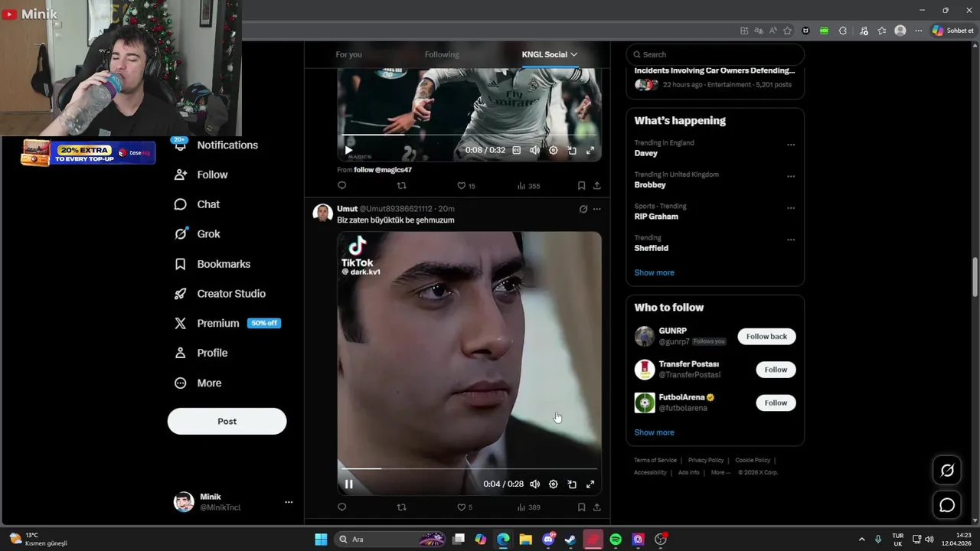Switch to the Following tab
The image size is (980, 551).
click(442, 54)
